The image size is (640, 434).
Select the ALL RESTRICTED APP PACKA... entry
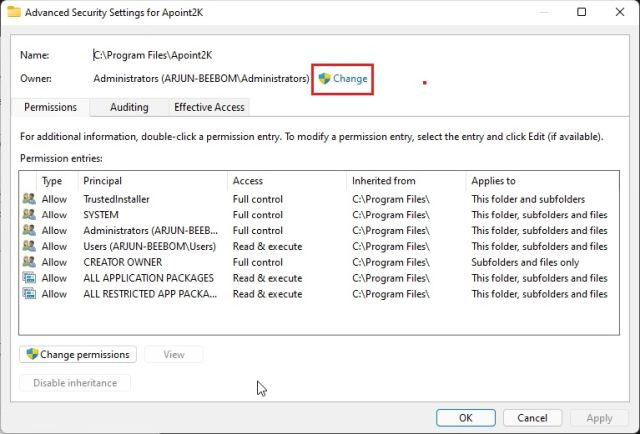(x=319, y=294)
